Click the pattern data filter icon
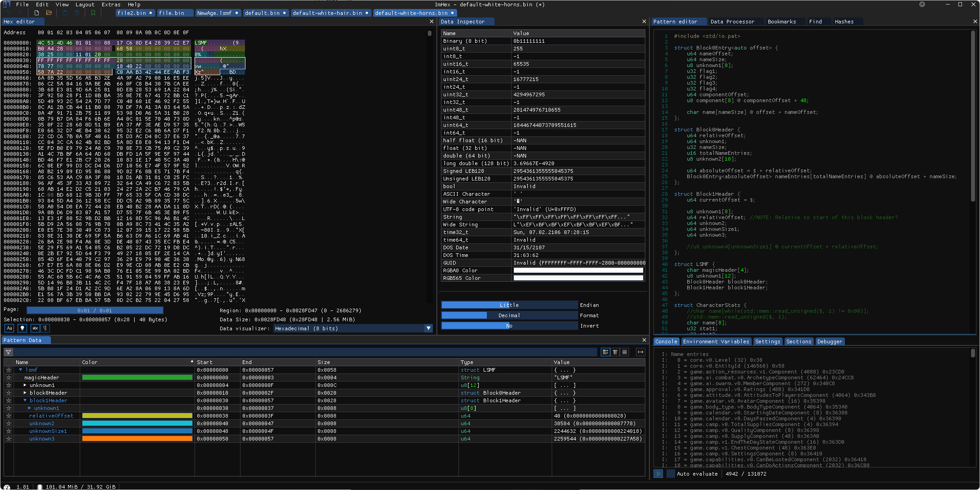The image size is (980, 490). (9, 352)
